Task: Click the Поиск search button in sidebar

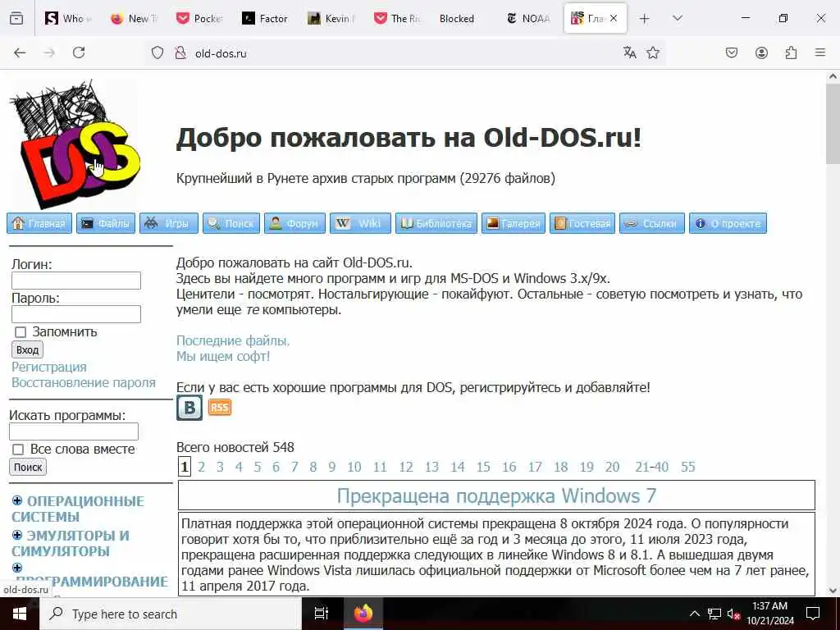Action: [x=28, y=467]
